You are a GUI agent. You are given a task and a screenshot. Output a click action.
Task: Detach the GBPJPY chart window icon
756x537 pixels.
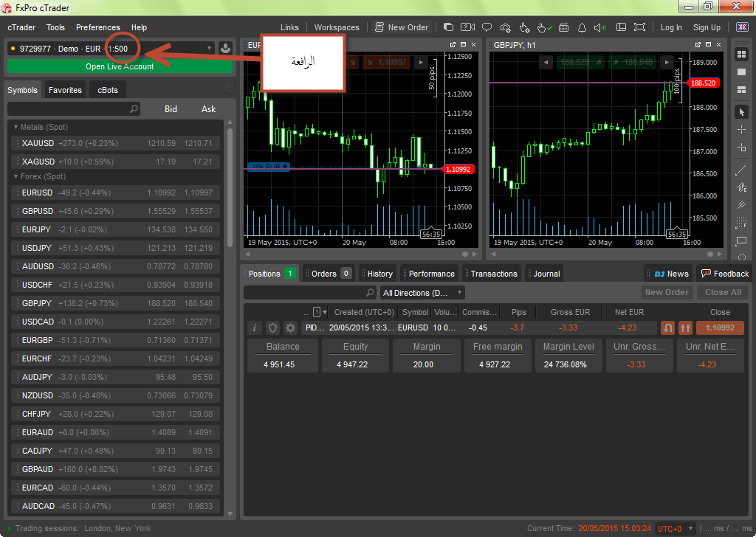tap(698, 45)
